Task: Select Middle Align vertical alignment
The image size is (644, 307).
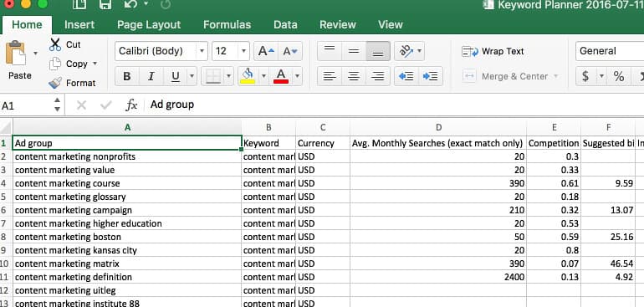Action: [354, 51]
